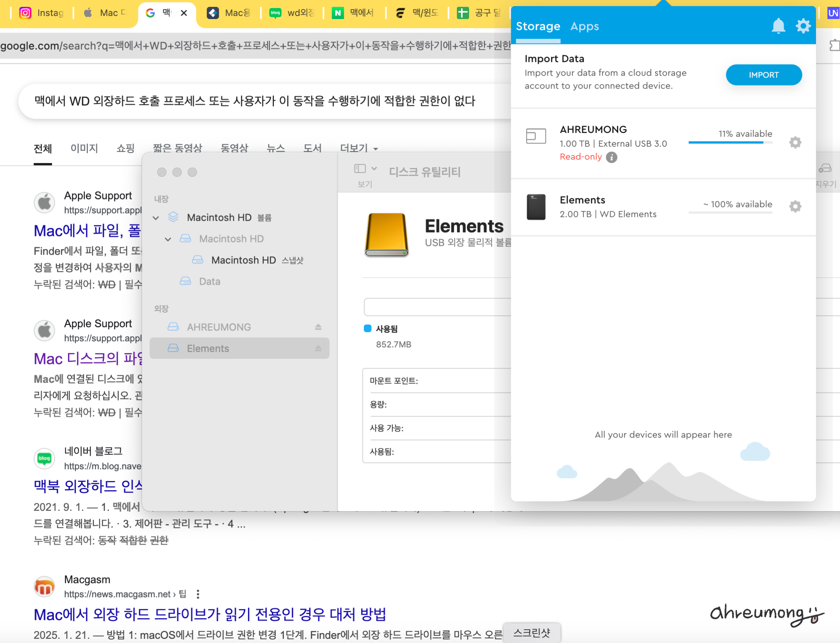Click the erase (지우기) toolbar icon in Disk Utility

(x=825, y=168)
